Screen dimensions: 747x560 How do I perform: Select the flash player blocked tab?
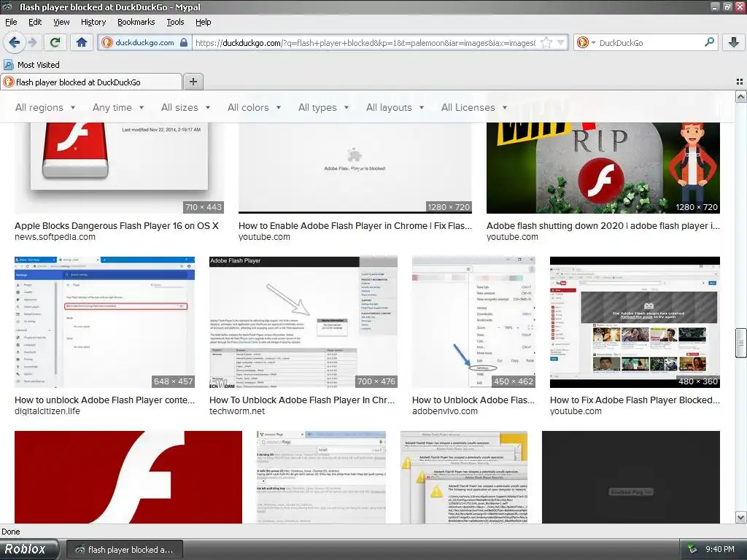coord(91,82)
